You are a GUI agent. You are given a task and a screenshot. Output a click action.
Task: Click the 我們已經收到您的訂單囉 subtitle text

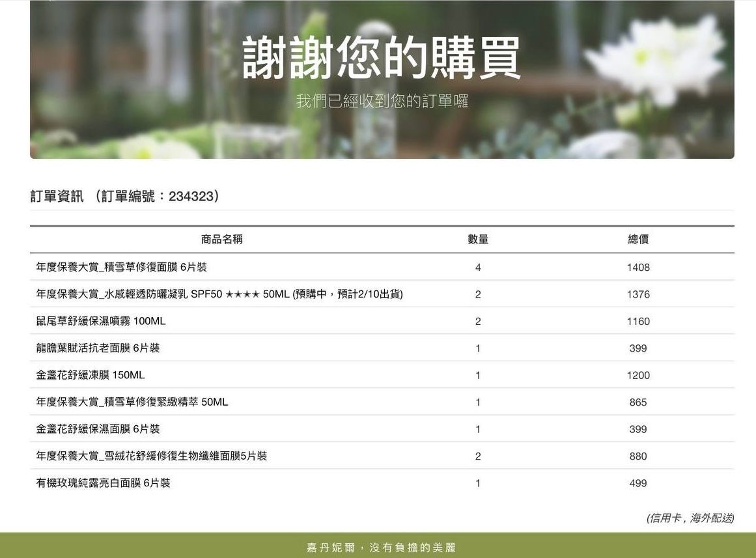tap(382, 101)
